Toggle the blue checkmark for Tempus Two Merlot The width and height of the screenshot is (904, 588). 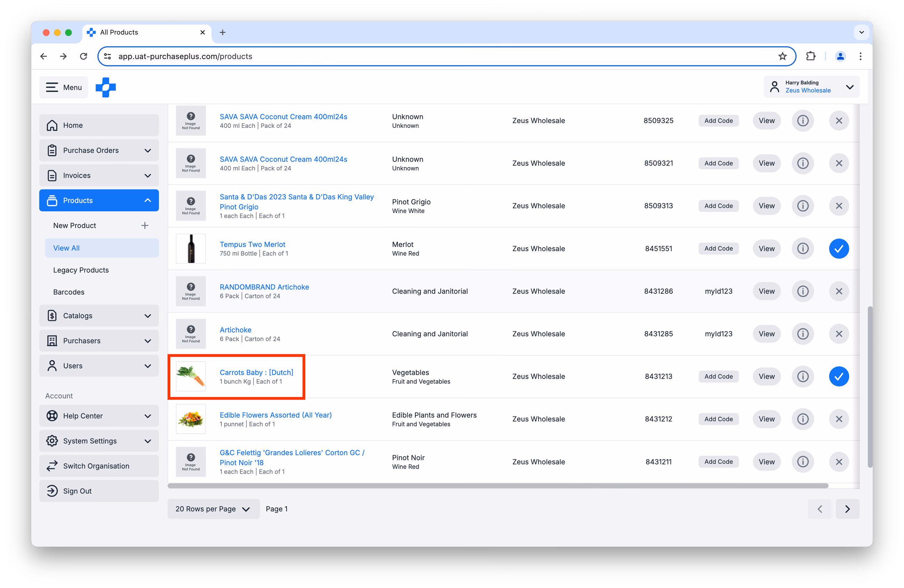[x=839, y=248]
